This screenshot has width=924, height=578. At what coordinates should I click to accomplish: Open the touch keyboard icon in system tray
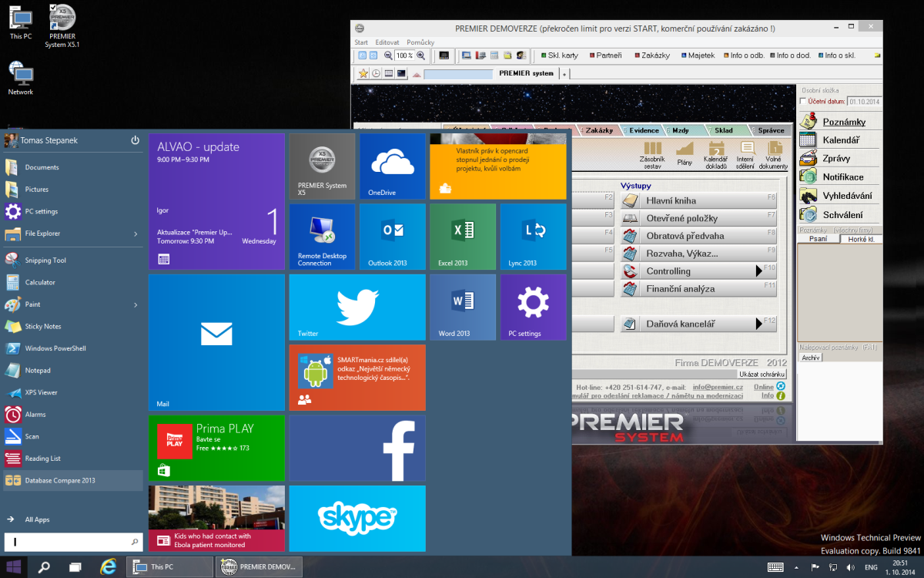coord(775,567)
